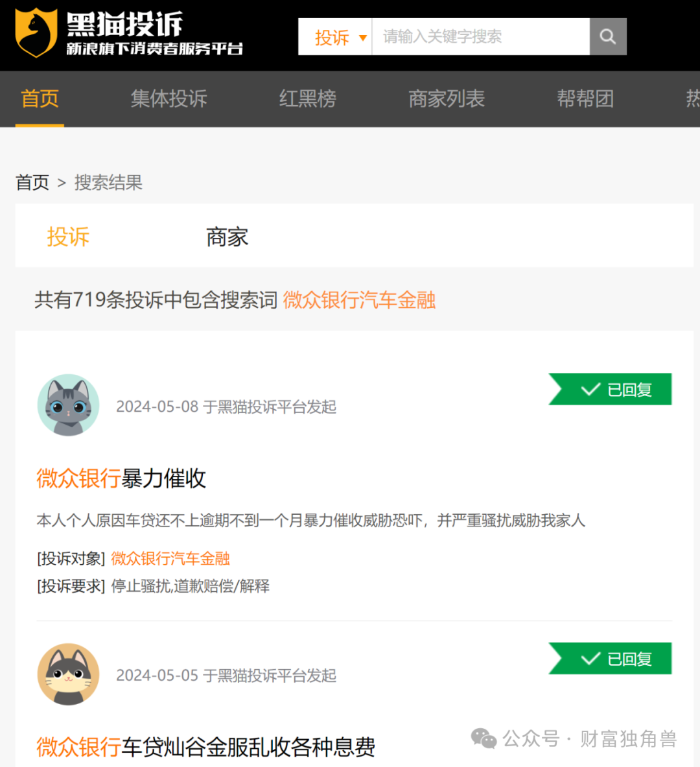Click gray cat avatar of 2024-05-08 complaint
This screenshot has width=700, height=767.
69,405
